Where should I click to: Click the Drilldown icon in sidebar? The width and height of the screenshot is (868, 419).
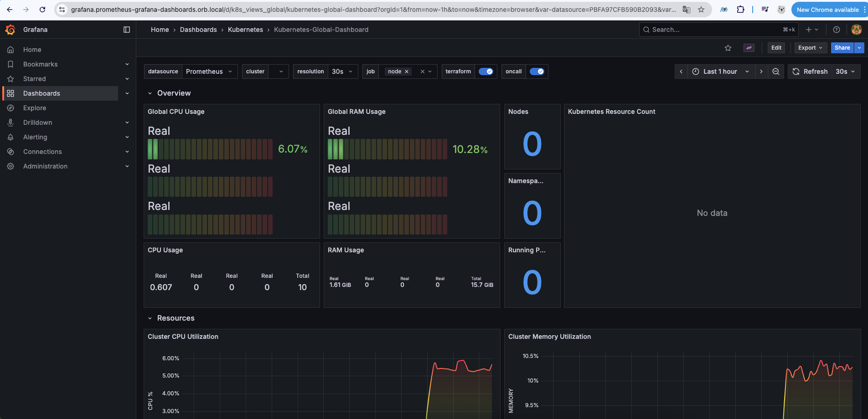pos(10,123)
